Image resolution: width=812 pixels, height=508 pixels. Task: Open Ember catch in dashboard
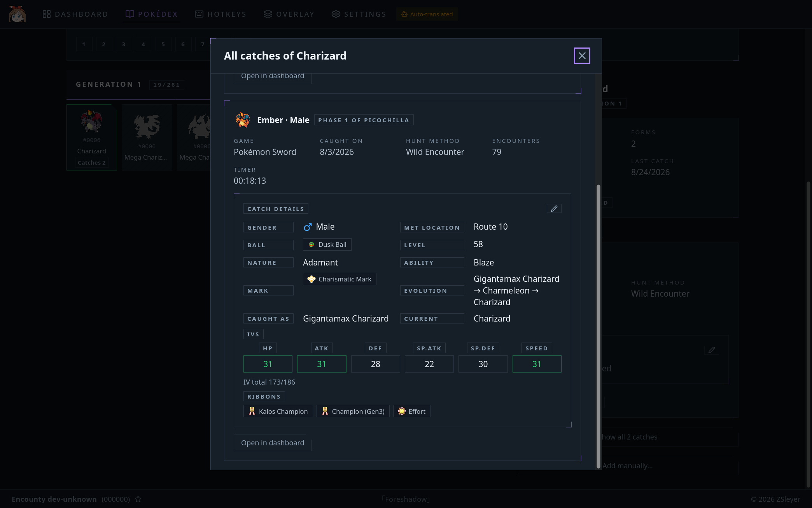pos(273,443)
